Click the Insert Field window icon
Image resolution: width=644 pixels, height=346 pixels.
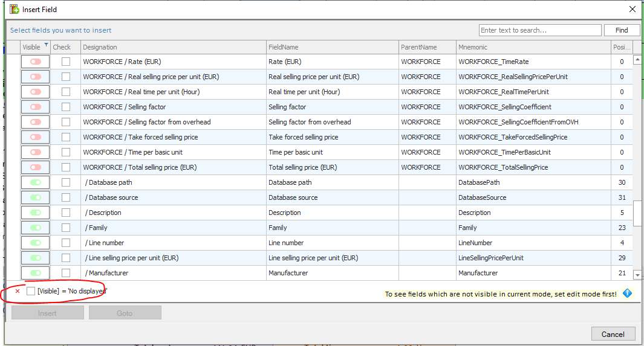pos(14,9)
